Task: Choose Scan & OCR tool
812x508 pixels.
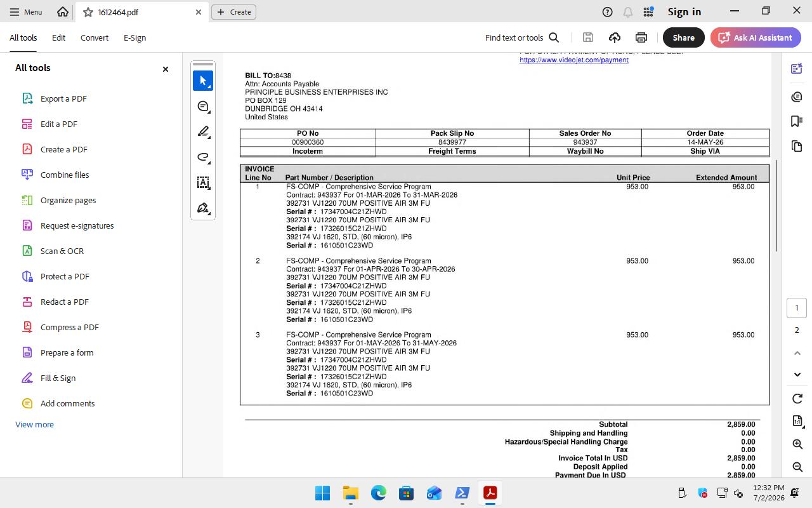Action: 62,251
